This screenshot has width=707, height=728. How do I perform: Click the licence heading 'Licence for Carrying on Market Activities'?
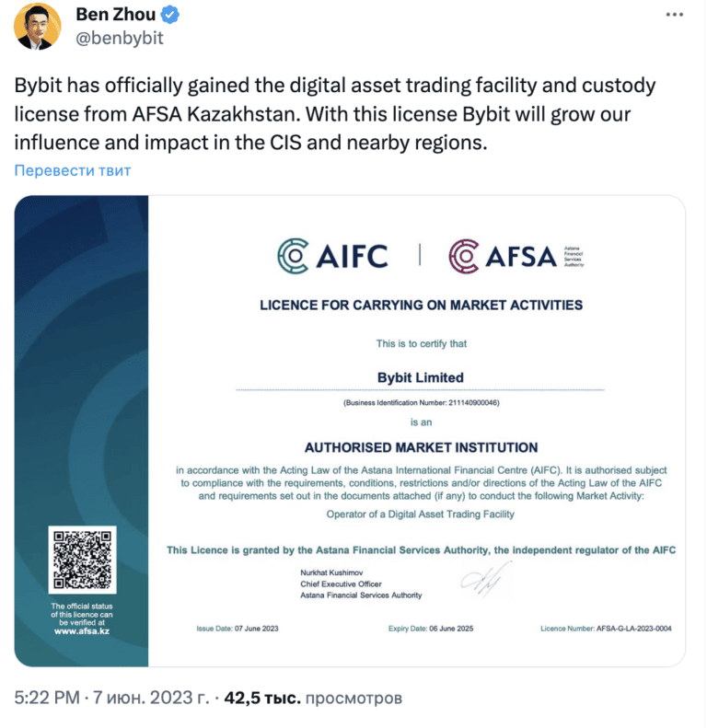(421, 305)
